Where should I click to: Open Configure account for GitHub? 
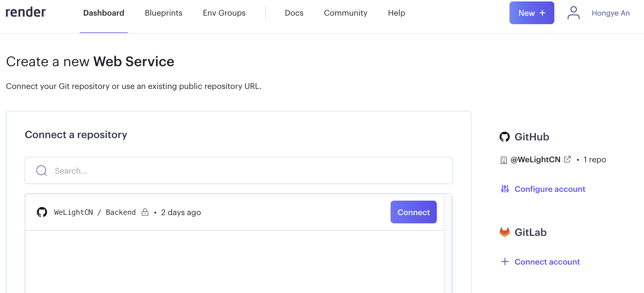pos(550,189)
